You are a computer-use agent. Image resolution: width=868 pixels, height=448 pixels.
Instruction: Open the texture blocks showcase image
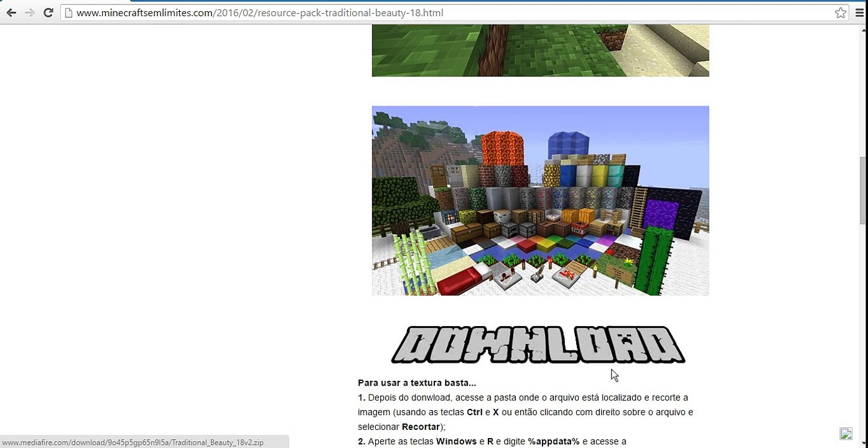point(540,200)
